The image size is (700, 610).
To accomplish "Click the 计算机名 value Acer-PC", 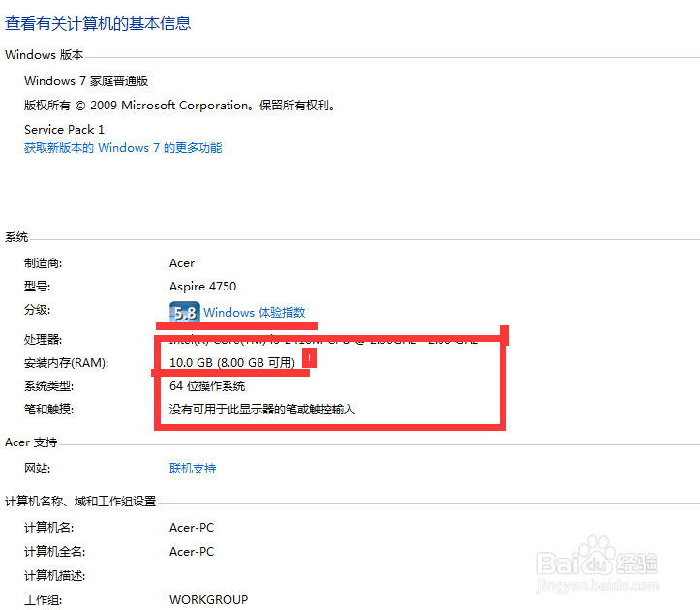I will pyautogui.click(x=192, y=528).
